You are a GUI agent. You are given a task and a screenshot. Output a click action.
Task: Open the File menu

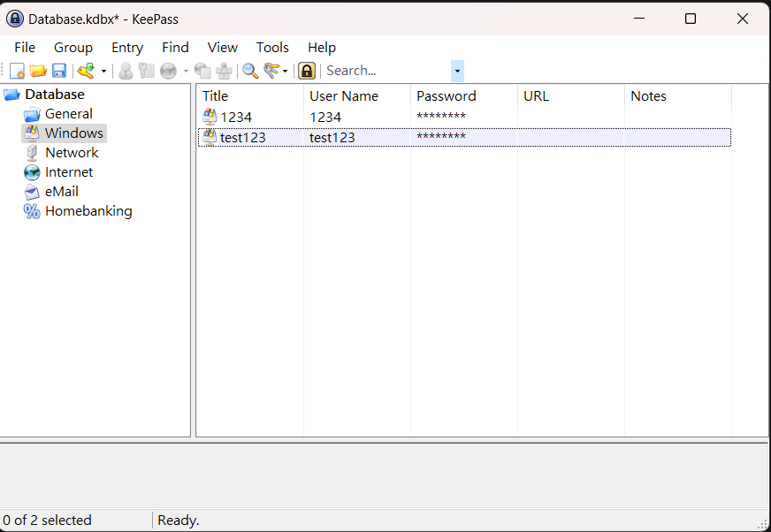tap(25, 47)
